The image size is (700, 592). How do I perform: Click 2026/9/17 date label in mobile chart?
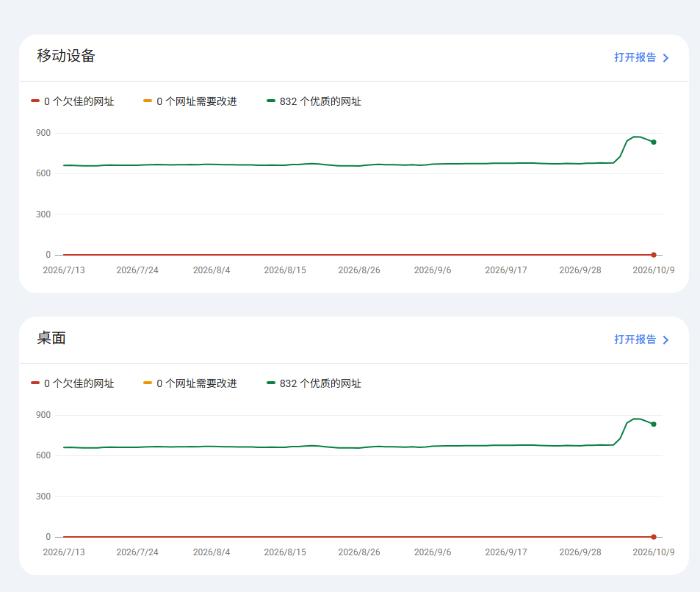click(x=506, y=270)
